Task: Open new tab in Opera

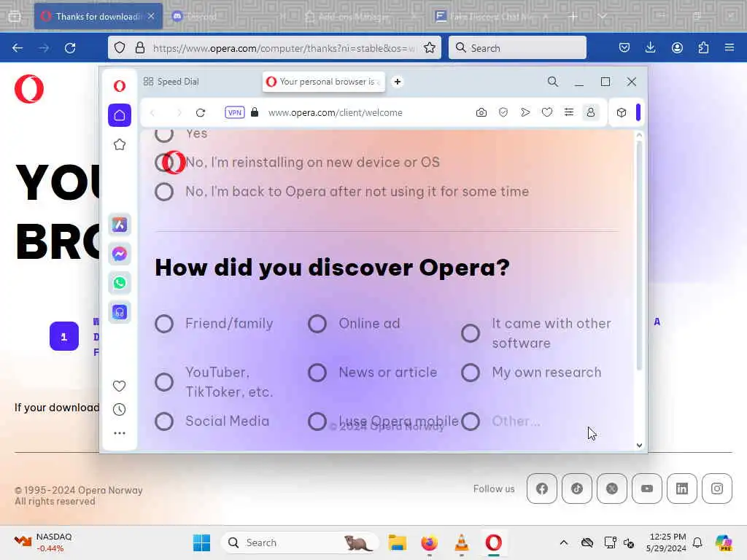Action: (398, 82)
